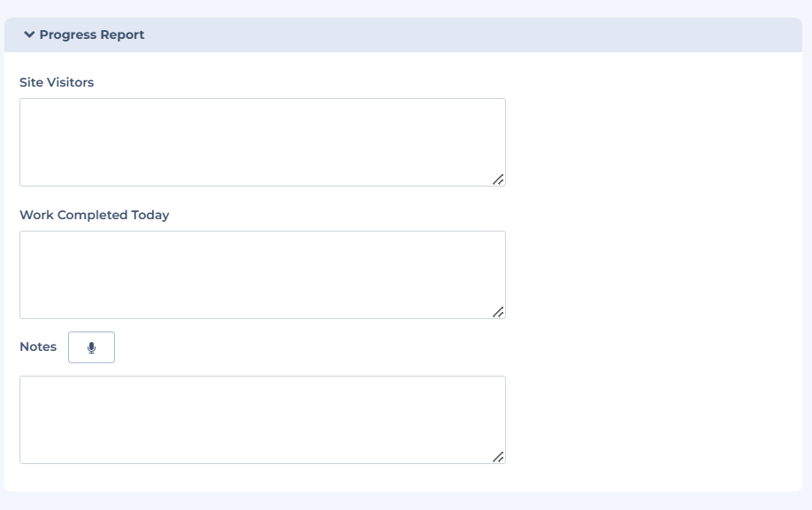Collapse the Progress Report section chevron

[29, 35]
